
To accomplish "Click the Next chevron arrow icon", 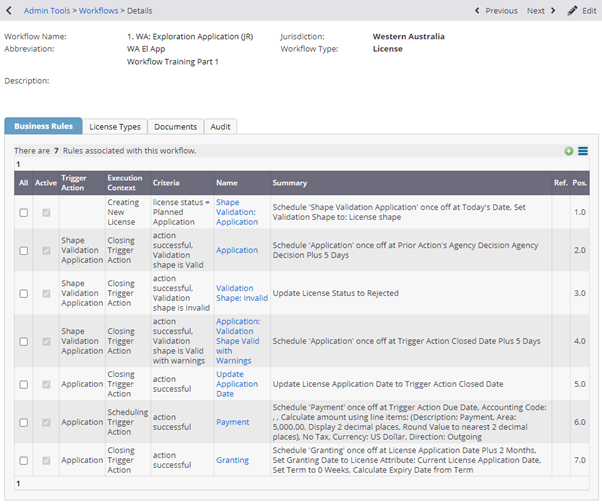I will pyautogui.click(x=553, y=10).
